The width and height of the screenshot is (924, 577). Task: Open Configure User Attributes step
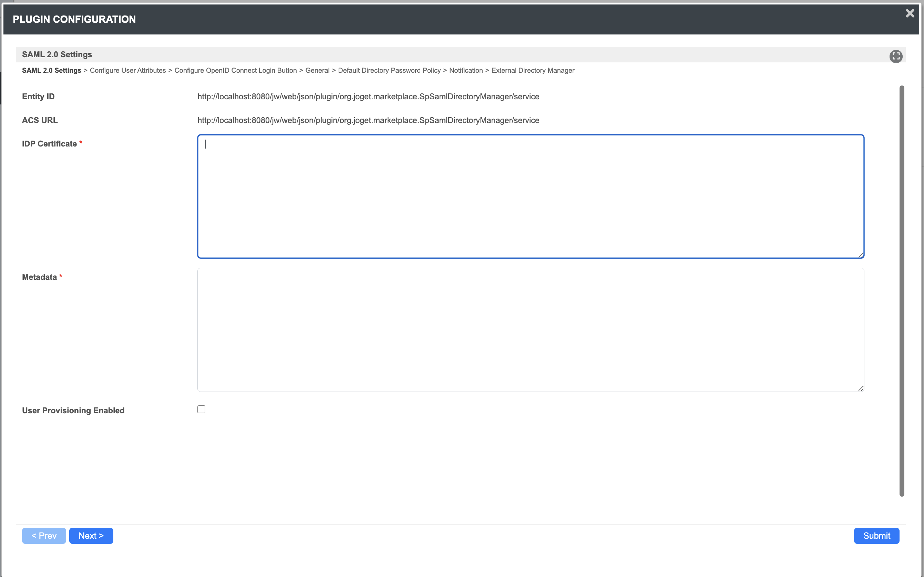[128, 71]
